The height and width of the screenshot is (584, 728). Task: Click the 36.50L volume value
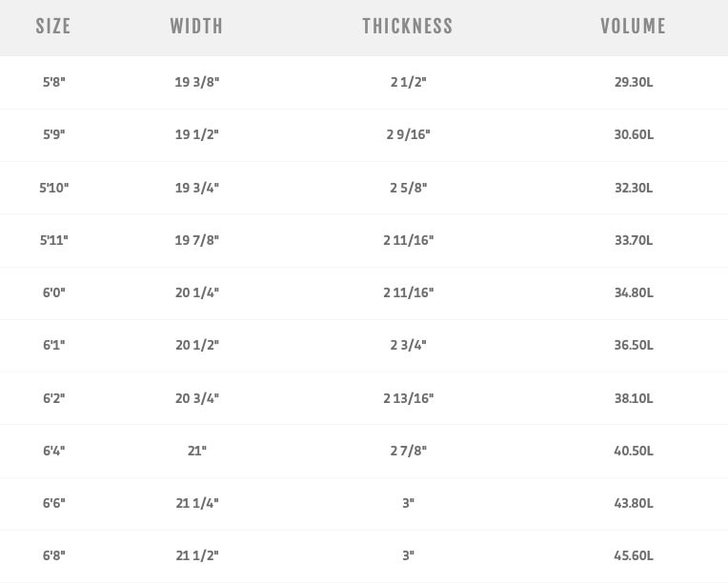tap(634, 345)
